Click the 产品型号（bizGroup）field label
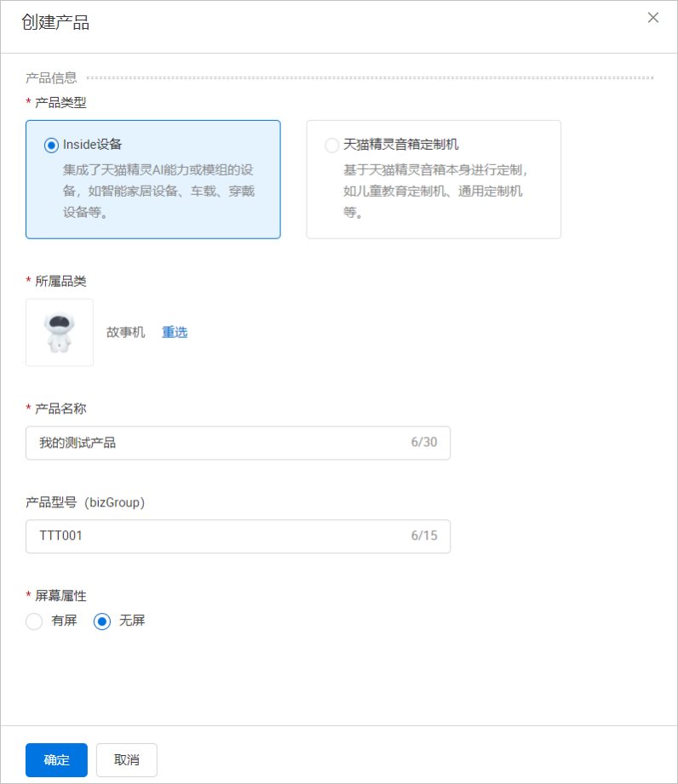Viewport: 678px width, 784px height. [x=85, y=502]
